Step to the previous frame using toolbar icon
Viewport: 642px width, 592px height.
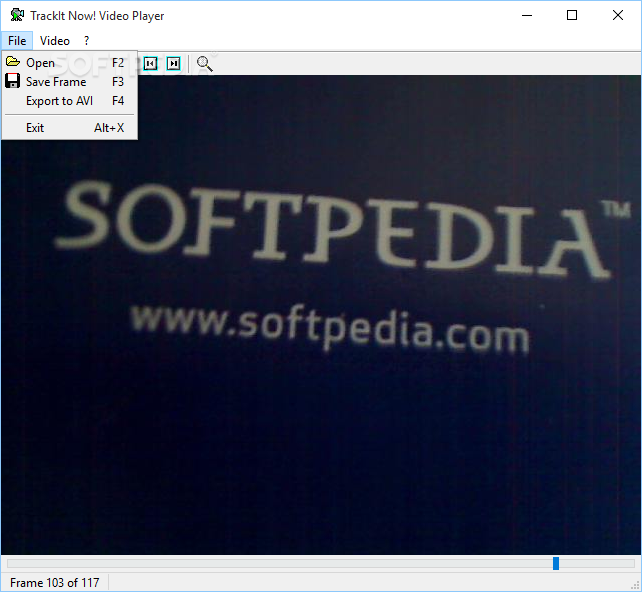tap(150, 63)
